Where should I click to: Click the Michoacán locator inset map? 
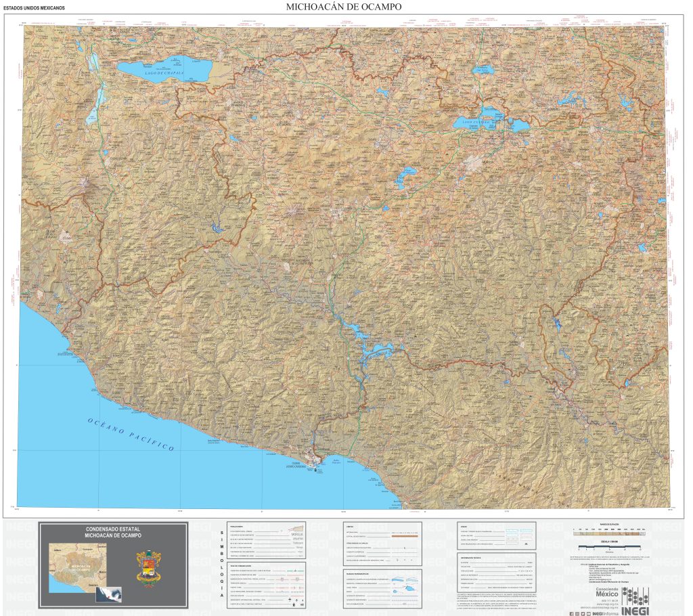pyautogui.click(x=79, y=567)
